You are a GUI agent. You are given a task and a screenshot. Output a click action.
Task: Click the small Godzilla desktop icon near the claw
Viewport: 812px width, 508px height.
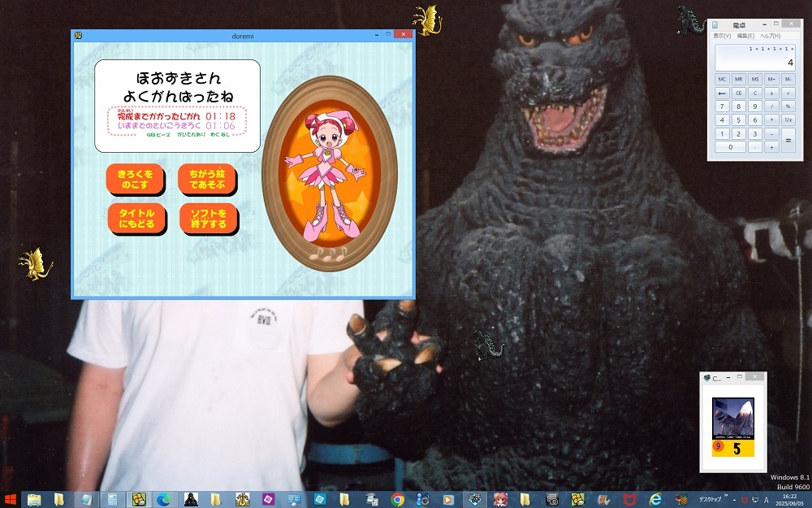[488, 344]
